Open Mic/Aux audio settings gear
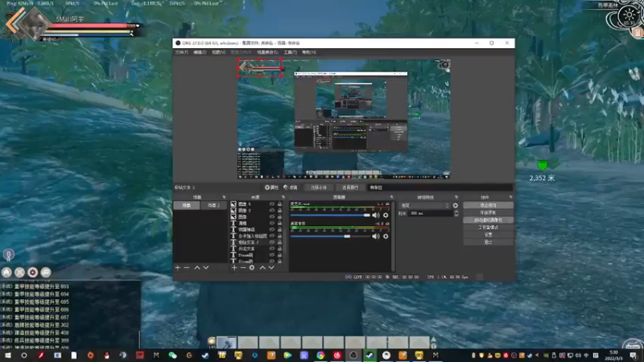This screenshot has height=362, width=644. coord(386,215)
